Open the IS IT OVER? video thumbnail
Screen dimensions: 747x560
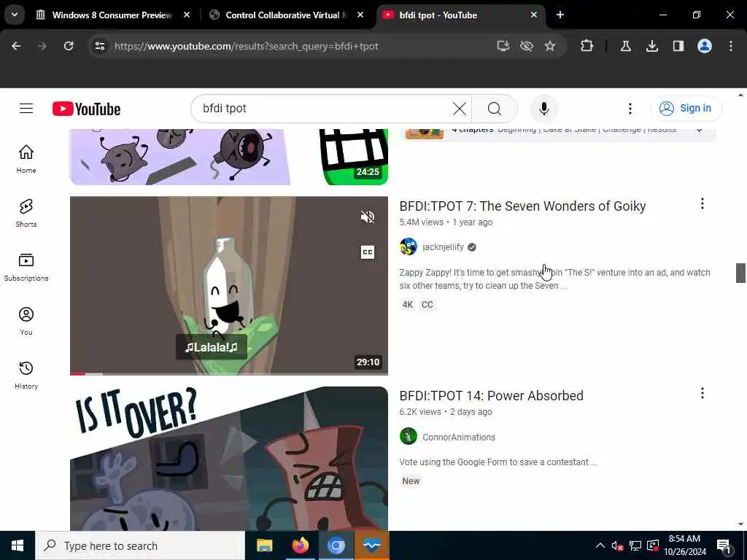[228, 459]
